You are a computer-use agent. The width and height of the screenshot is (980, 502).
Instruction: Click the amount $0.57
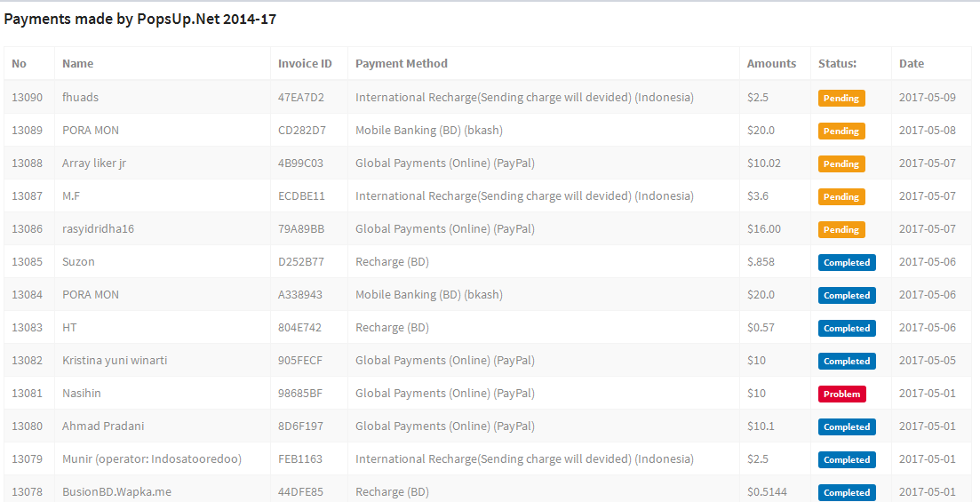point(761,327)
